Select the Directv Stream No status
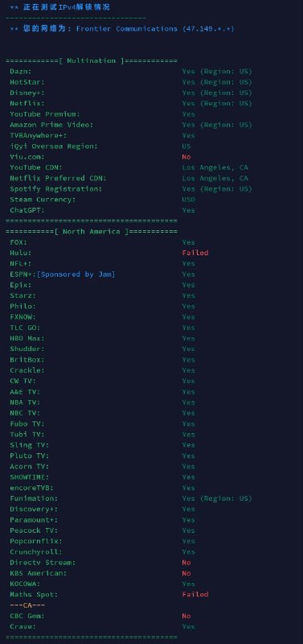Screen dimensions: 303x644 click(x=186, y=563)
